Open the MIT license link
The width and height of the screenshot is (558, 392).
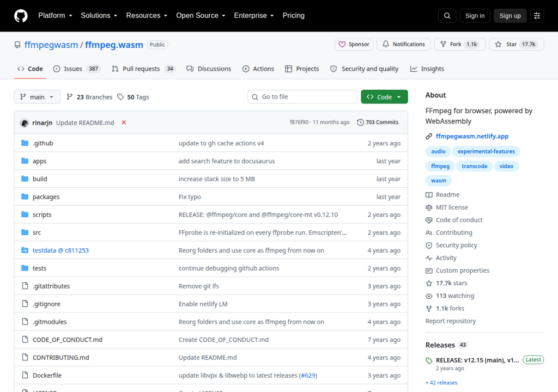[x=447, y=207]
